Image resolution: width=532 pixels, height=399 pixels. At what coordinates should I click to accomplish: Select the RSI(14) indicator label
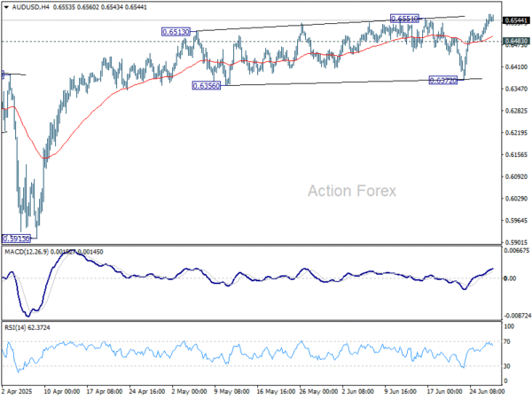coord(15,327)
